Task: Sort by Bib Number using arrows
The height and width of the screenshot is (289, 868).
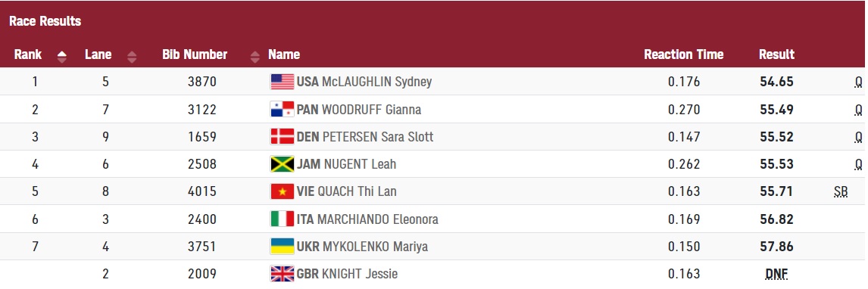Action: tap(254, 56)
